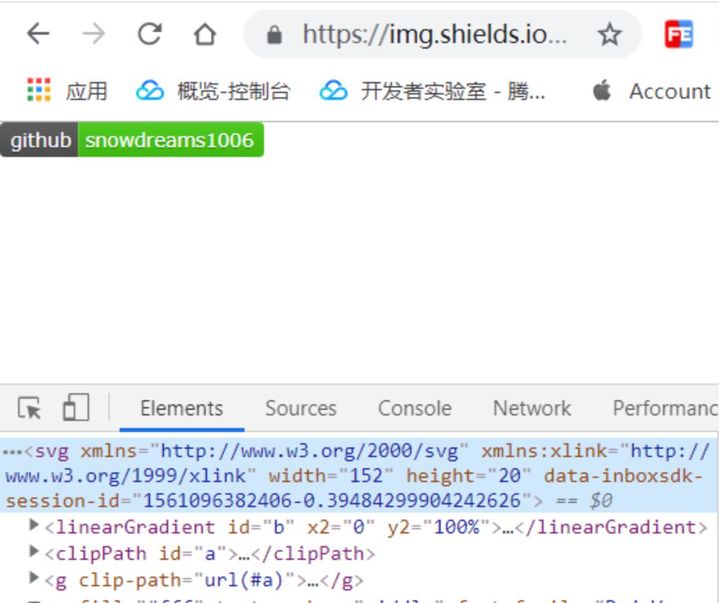
Task: Open the Apple Account bookmark
Action: [652, 90]
